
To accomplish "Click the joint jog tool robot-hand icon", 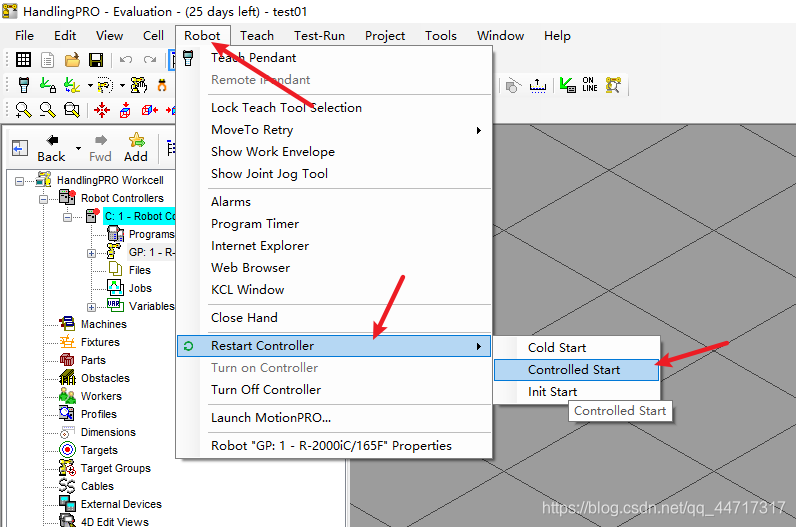I will tap(139, 85).
